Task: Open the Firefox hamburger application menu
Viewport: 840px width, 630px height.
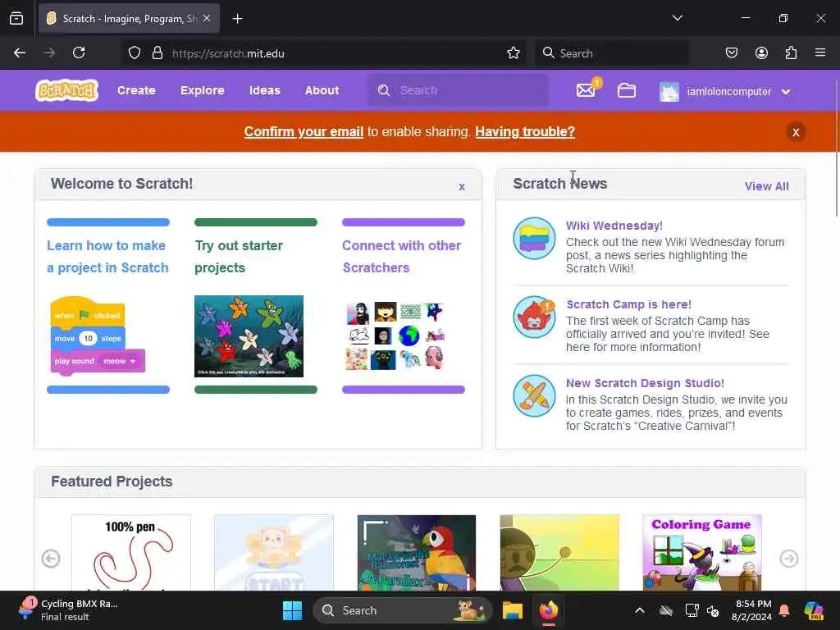Action: pos(820,52)
